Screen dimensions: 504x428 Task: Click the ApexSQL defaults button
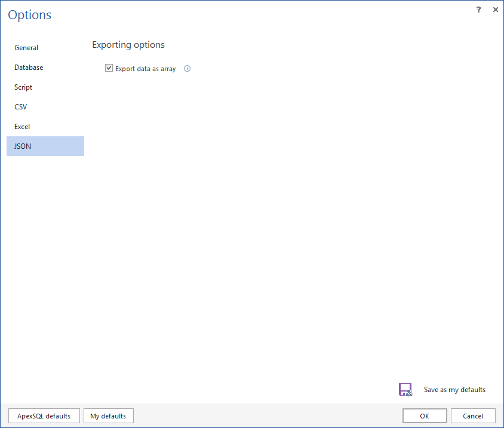(x=44, y=415)
